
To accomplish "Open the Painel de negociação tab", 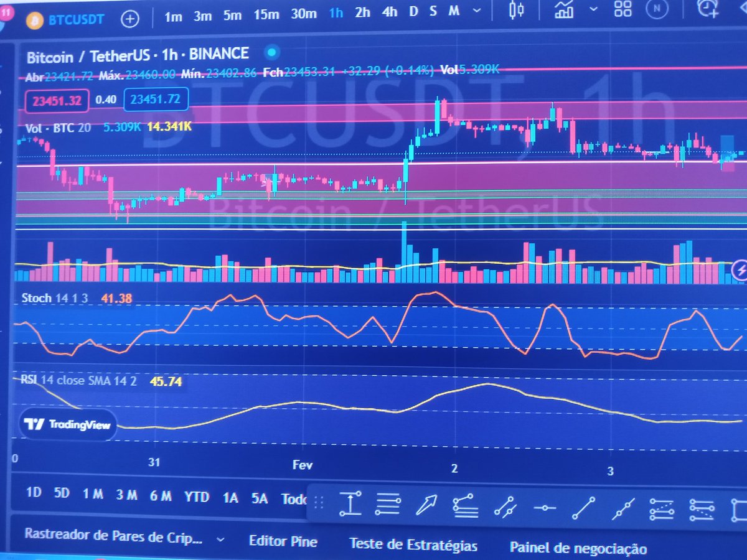I will (578, 548).
